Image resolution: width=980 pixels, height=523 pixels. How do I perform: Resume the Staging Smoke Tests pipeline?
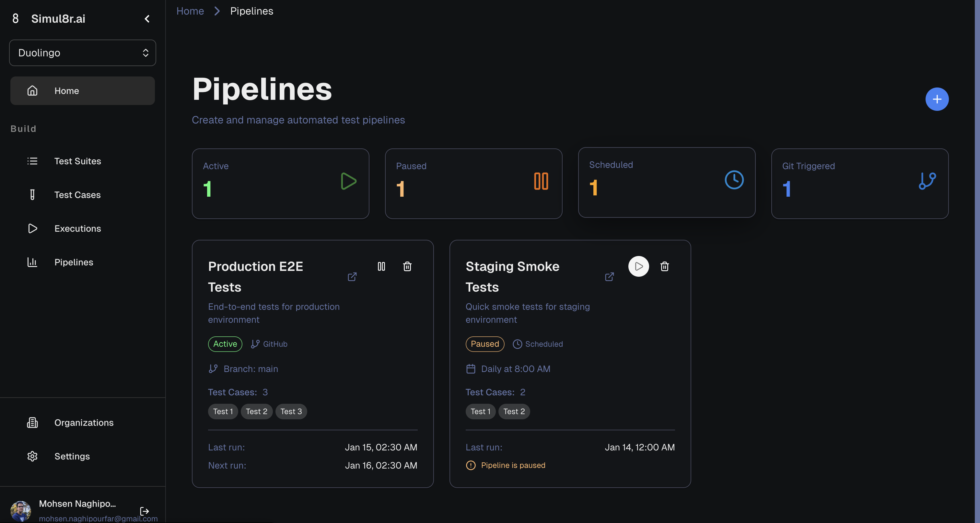pyautogui.click(x=638, y=266)
